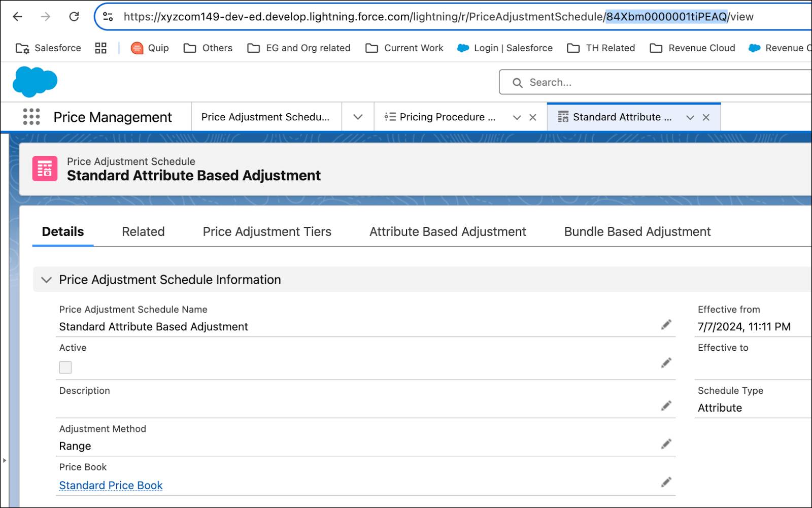
Task: Open the navigation menu chevron next to Price Adjustment Schedu...
Action: 358,117
